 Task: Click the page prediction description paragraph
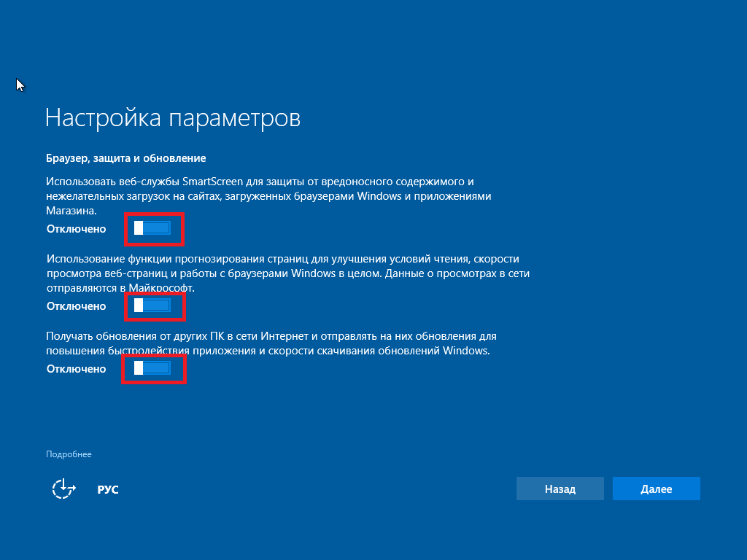click(x=287, y=273)
